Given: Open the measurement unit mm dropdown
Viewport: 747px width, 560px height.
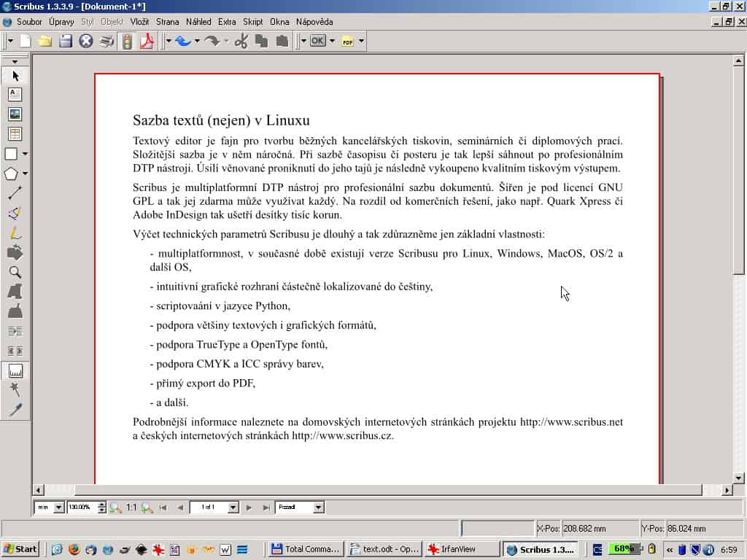Looking at the screenshot, I should pos(59,507).
